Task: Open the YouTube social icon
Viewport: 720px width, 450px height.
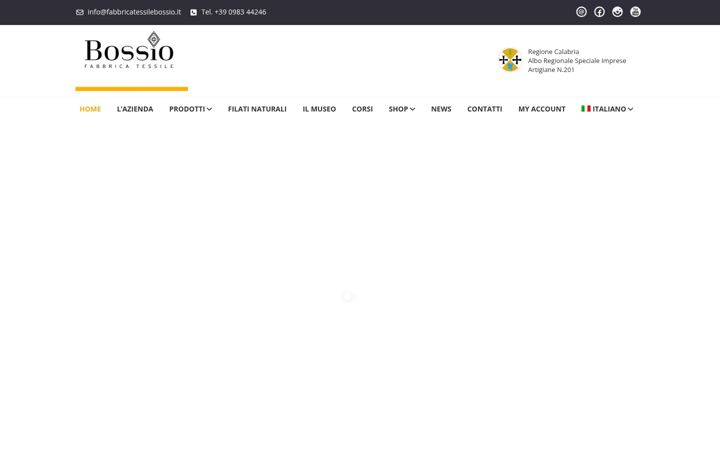Action: (635, 12)
